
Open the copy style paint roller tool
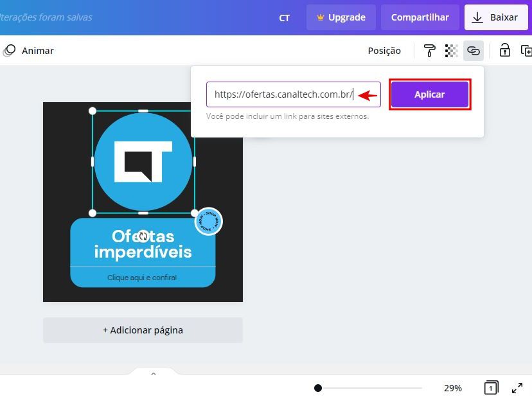coord(430,51)
